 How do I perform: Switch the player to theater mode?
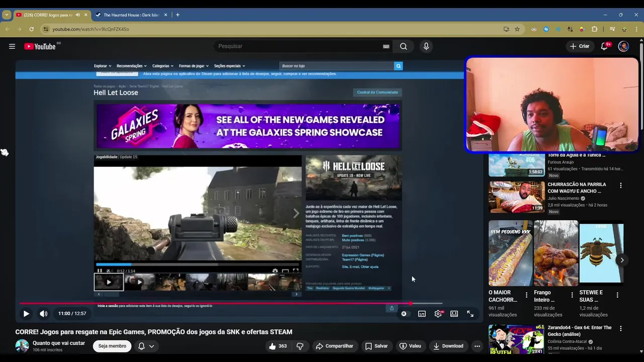pos(454,314)
